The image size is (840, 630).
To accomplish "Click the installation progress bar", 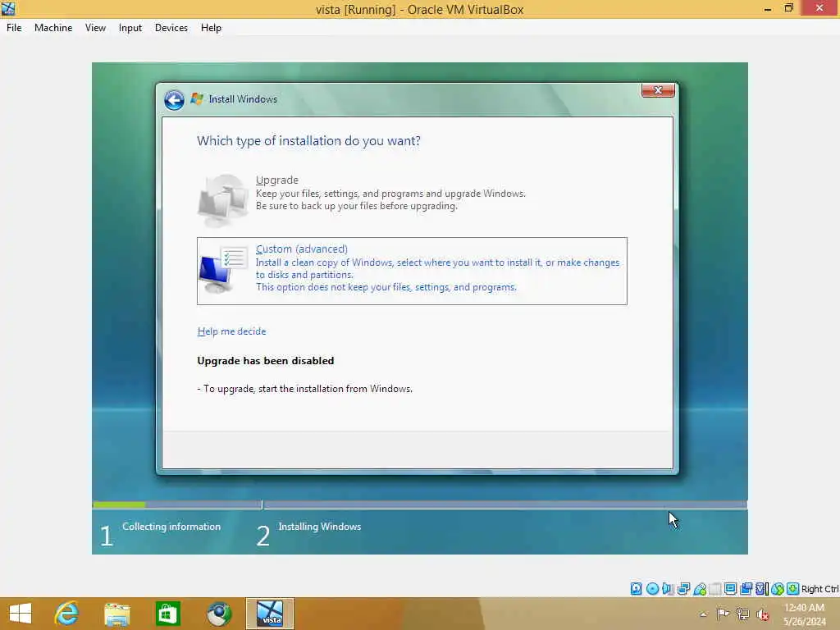I will [x=420, y=504].
